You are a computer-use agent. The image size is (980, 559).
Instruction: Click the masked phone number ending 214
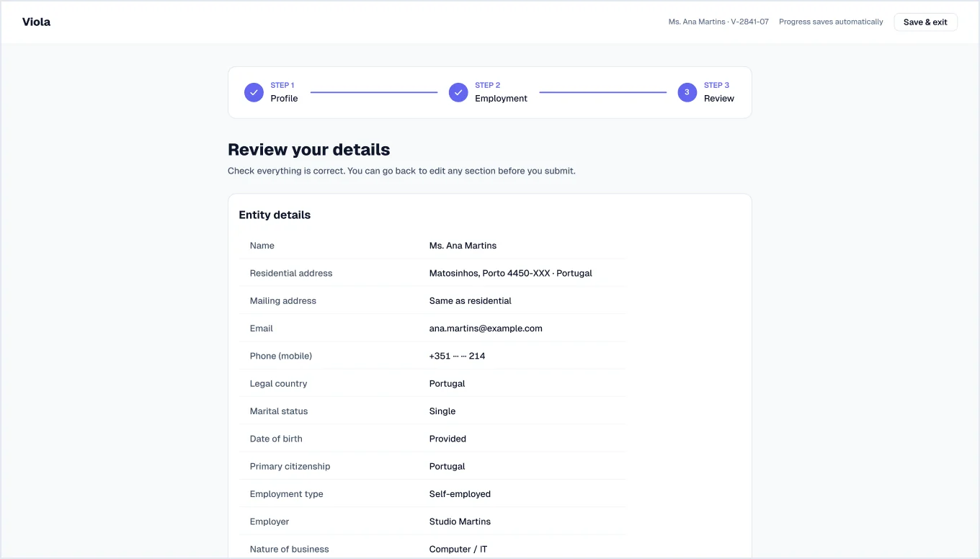pos(457,356)
